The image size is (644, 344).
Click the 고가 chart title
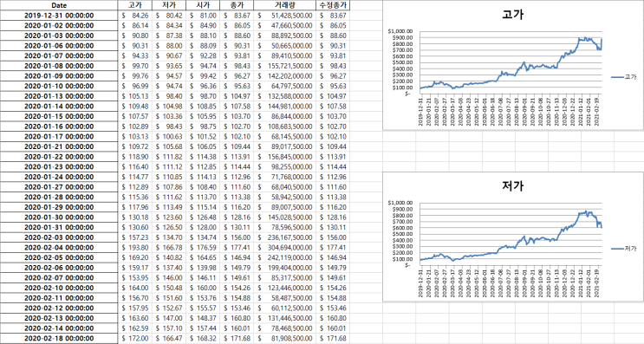tap(512, 15)
